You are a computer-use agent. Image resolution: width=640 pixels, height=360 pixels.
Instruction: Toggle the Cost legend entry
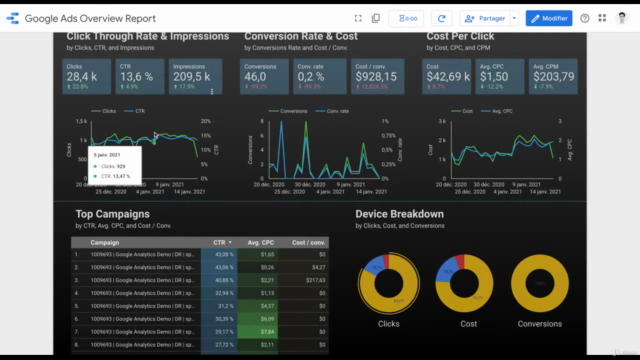462,111
